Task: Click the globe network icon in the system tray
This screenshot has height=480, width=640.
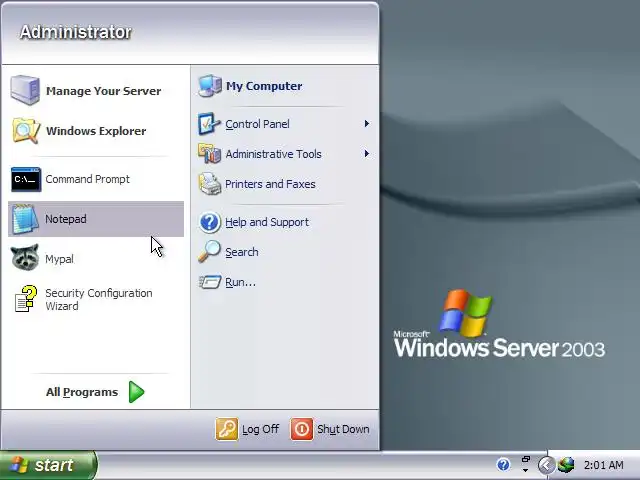Action: pos(566,464)
